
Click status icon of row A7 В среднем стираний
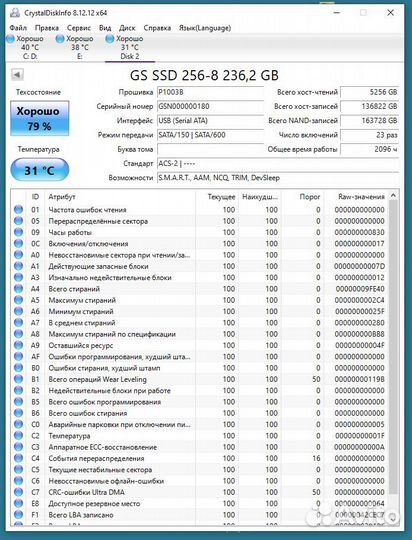18,323
